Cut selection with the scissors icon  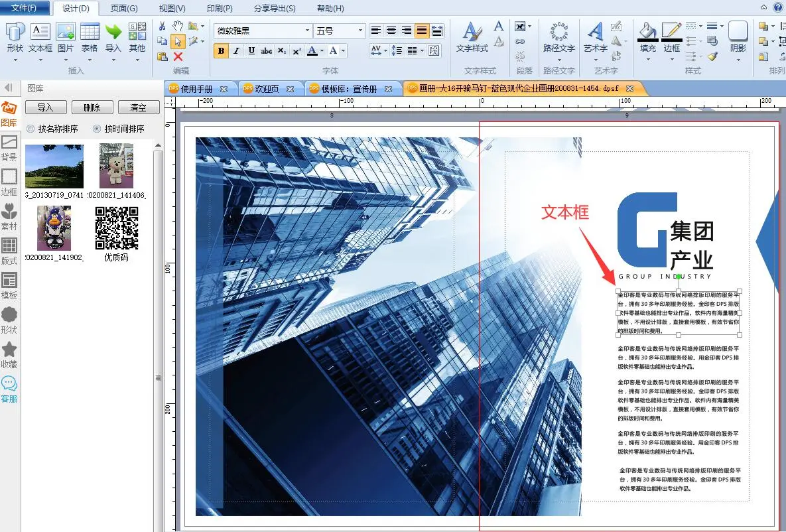[163, 26]
